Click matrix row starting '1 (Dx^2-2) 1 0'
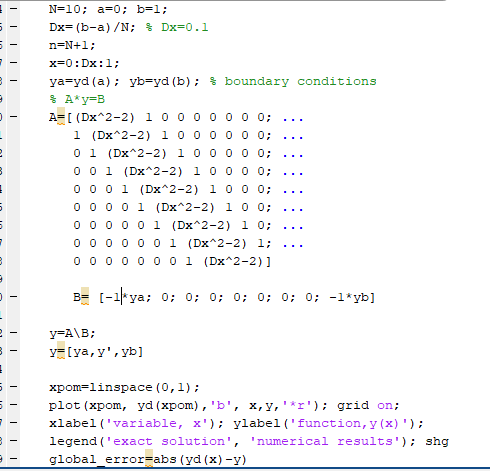The width and height of the screenshot is (490, 471). 172,135
